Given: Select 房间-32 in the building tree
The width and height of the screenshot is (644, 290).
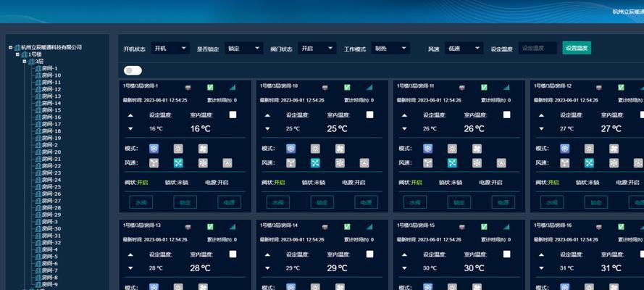Looking at the screenshot, I should (51, 242).
